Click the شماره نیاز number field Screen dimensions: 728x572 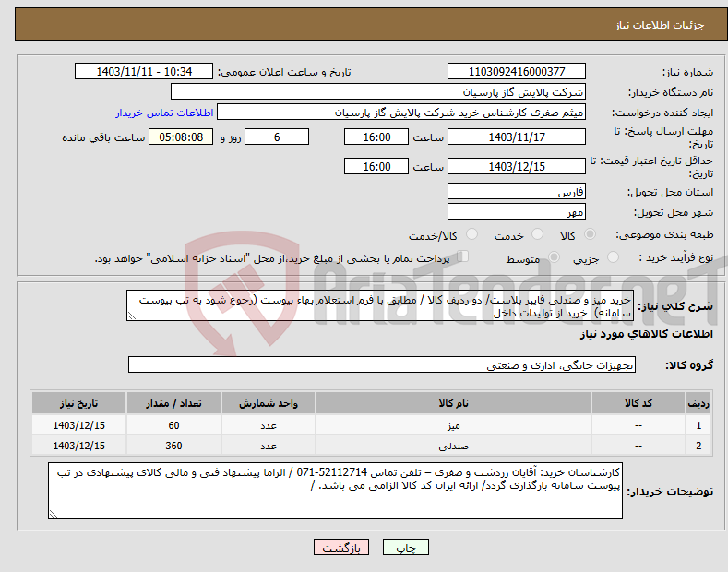click(x=517, y=72)
